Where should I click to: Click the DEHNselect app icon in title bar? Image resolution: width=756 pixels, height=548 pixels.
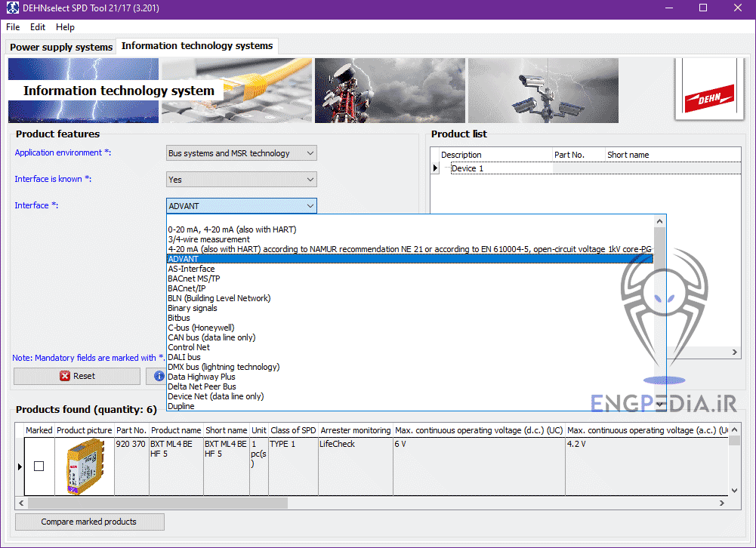[12, 8]
